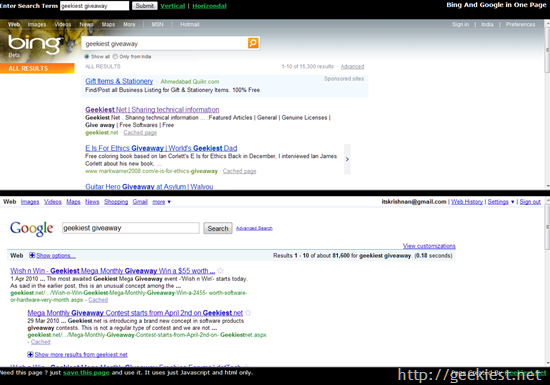The height and width of the screenshot is (385, 550).
Task: Open Bing Preferences
Action: [x=521, y=24]
